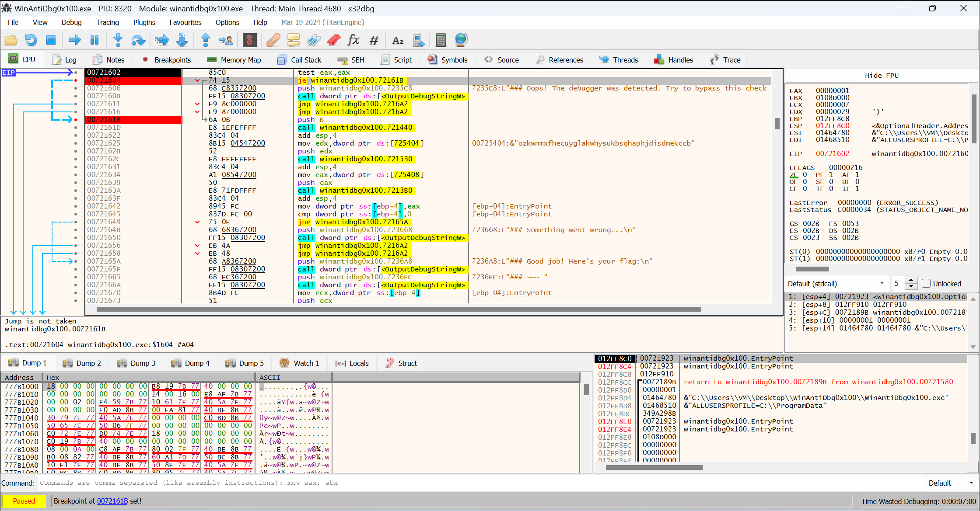Click the Hide FPU button
Image resolution: width=980 pixels, height=511 pixels.
[882, 75]
